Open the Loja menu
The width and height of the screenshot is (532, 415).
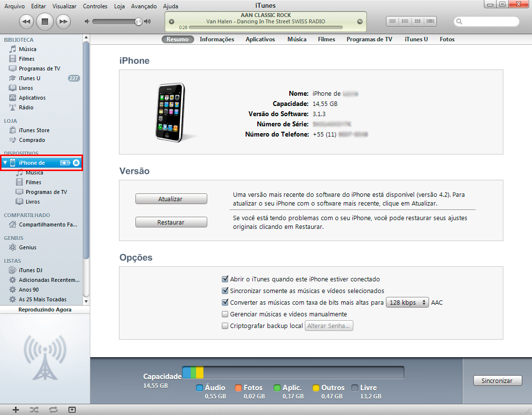[119, 6]
